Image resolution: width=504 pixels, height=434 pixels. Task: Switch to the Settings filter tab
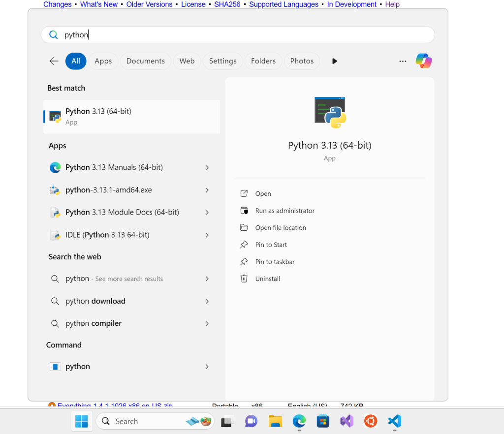223,61
